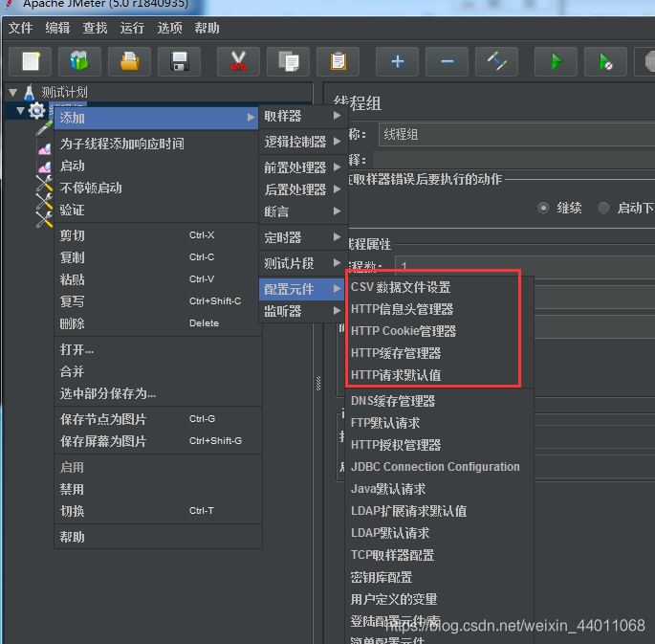Viewport: 655px width, 644px height.
Task: Start the test with green play icon
Action: coord(556,61)
